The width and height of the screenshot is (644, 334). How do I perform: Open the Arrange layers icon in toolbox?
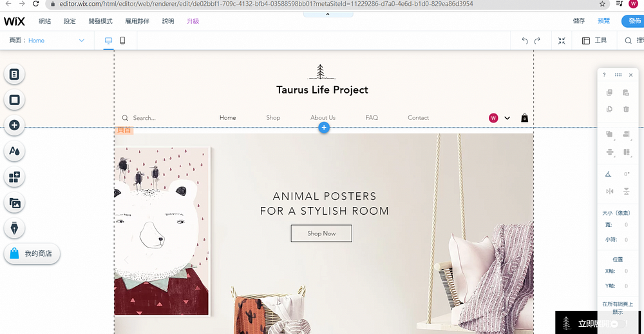click(x=610, y=134)
